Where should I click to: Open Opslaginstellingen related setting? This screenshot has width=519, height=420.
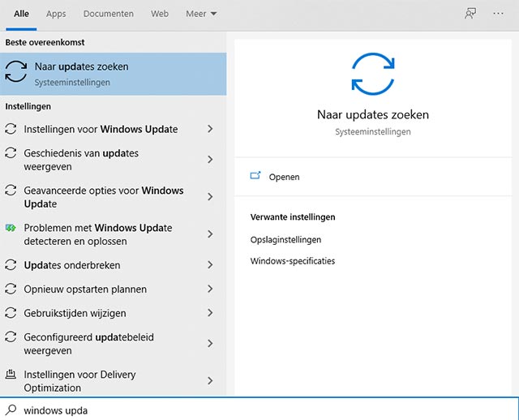(x=286, y=240)
